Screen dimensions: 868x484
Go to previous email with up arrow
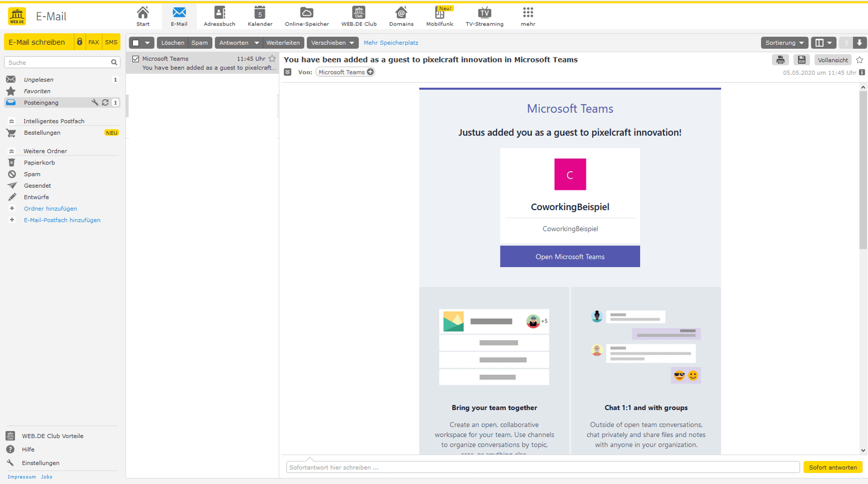(846, 43)
